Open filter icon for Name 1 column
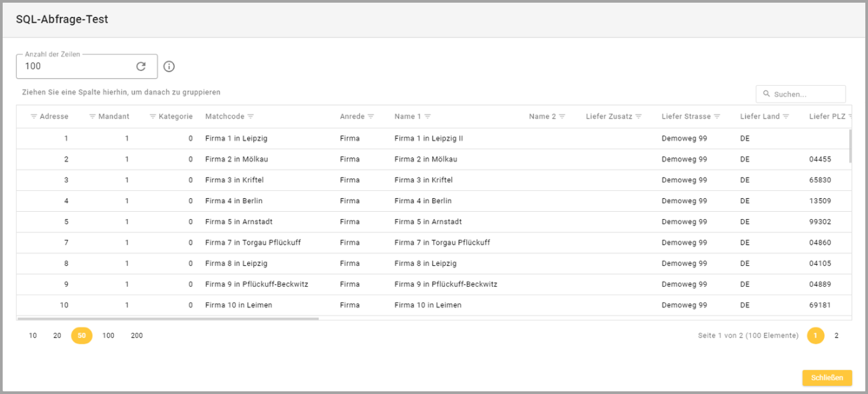This screenshot has height=394, width=868. coord(427,117)
